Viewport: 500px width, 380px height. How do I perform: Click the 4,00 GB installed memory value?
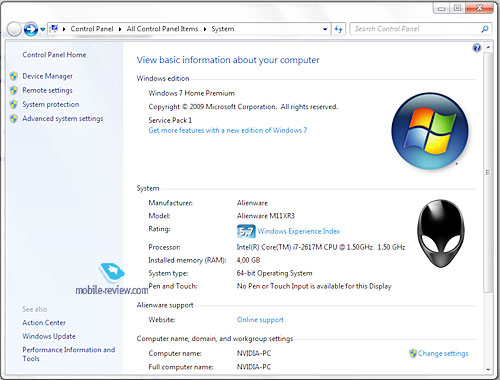248,260
